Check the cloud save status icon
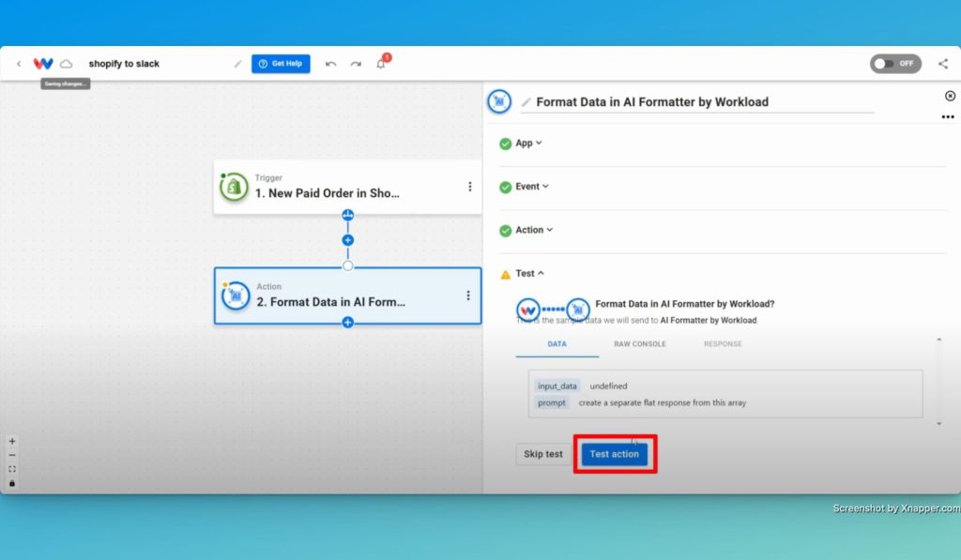This screenshot has height=560, width=961. coord(67,64)
